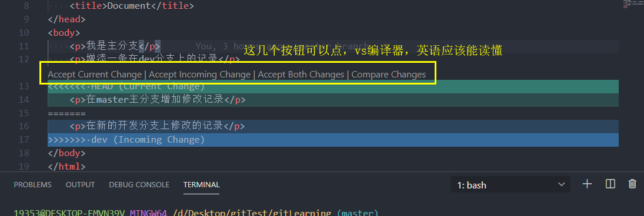644x216 pixels.
Task: Show the DEBUG CONSOLE tab
Action: (x=139, y=185)
